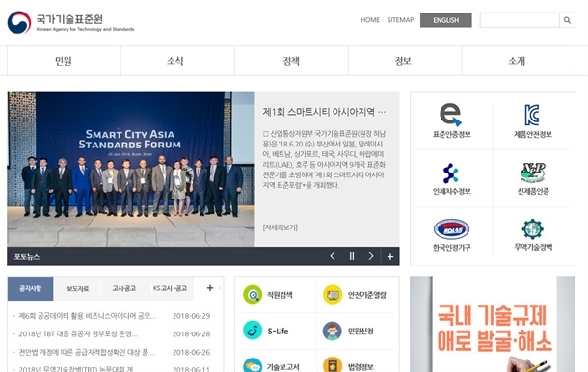Image resolution: width=588 pixels, height=372 pixels.
Task: Open notice 전안법 개정에 따른 공급자적합성확인
Action: [87, 352]
